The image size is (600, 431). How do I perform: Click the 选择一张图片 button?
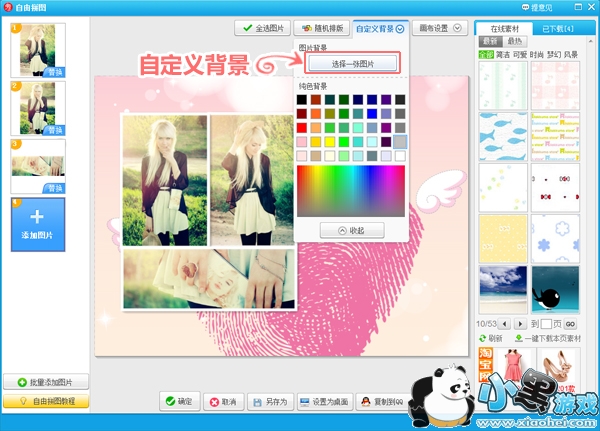[x=352, y=63]
